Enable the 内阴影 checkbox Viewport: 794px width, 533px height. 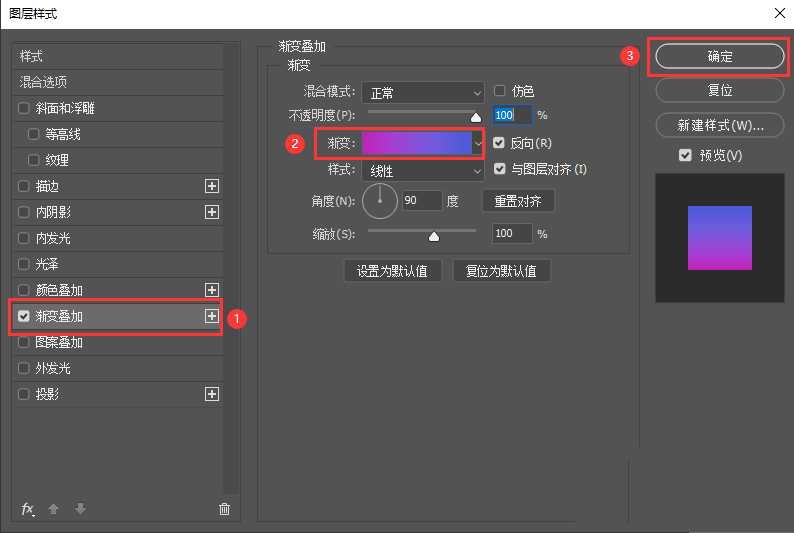[x=23, y=212]
